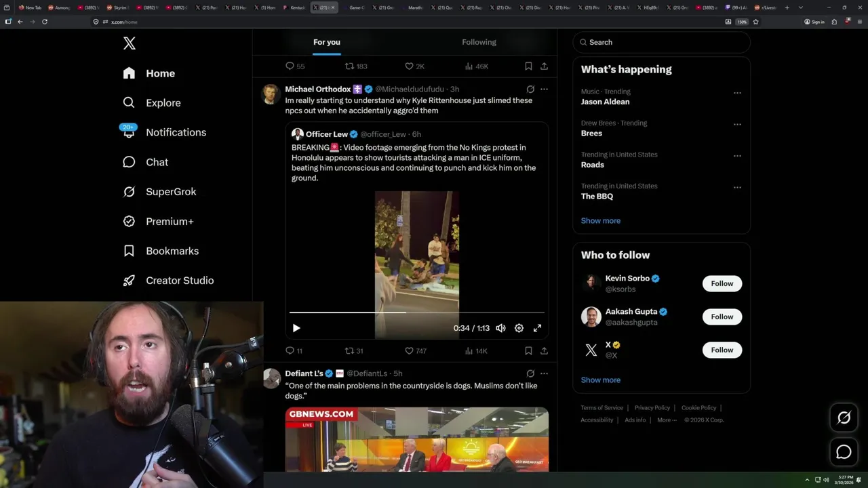Open more menu on Michael Orthodox post

tap(544, 89)
